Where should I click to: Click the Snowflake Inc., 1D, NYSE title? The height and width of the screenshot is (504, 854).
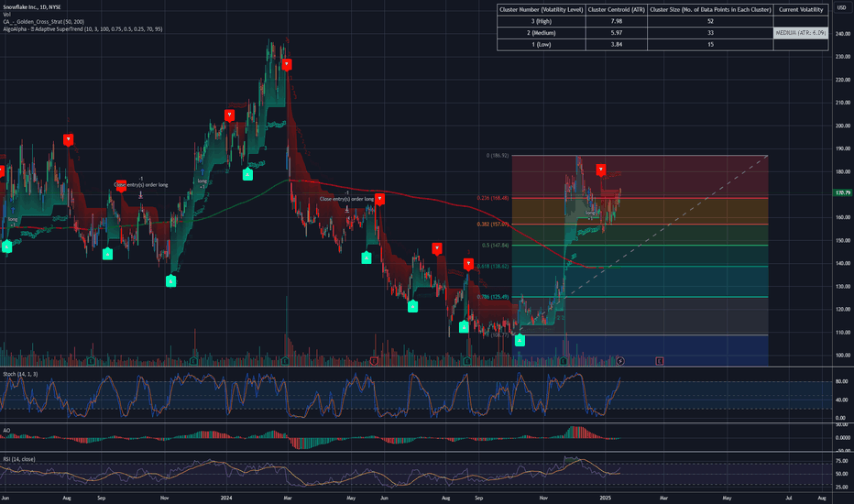click(x=32, y=7)
